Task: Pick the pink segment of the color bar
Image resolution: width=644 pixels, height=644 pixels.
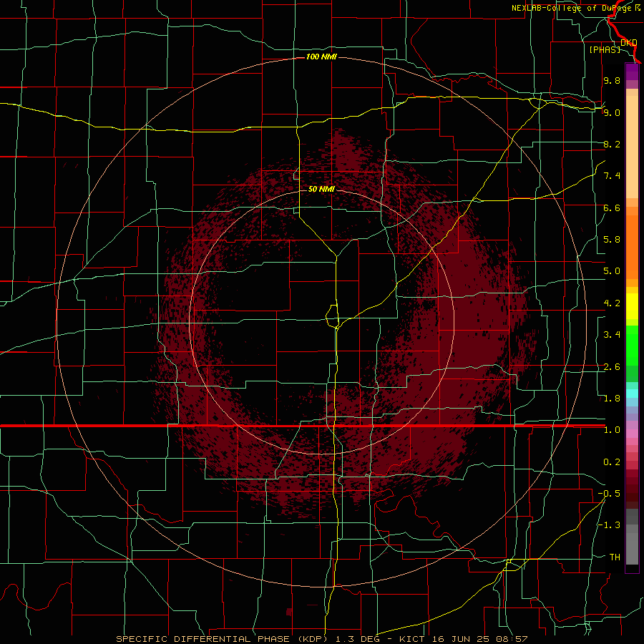Action: point(632,434)
